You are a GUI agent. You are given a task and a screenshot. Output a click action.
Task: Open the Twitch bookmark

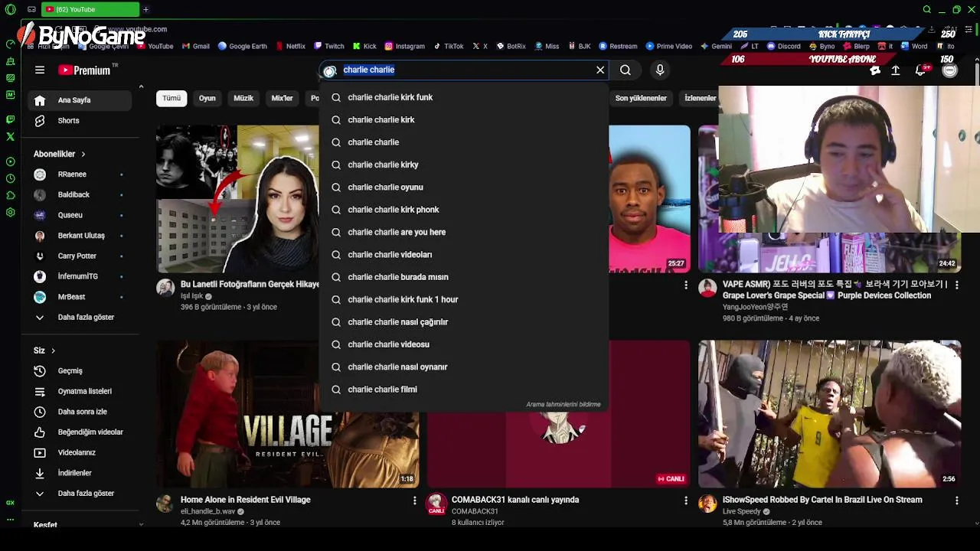329,46
